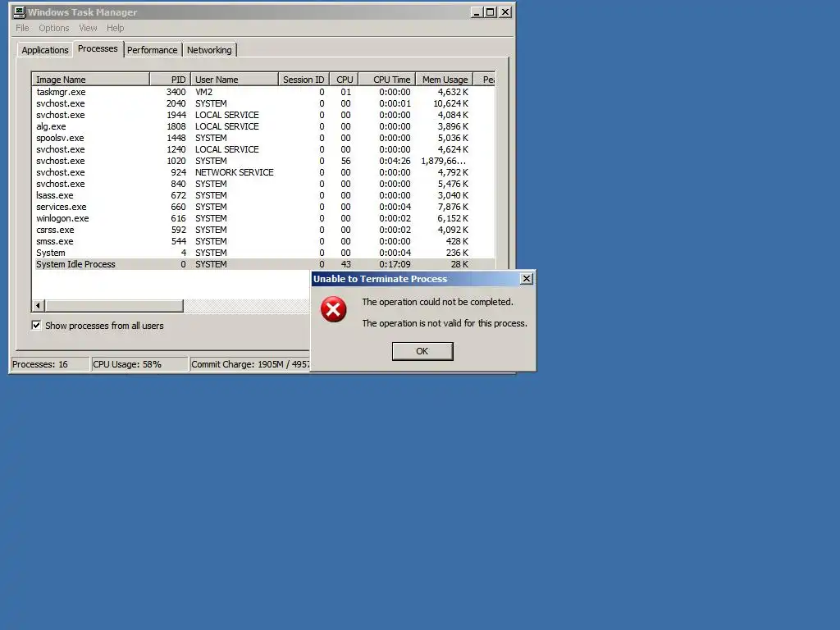Click the Task Manager title bar icon
Image resolution: width=840 pixels, height=630 pixels.
click(x=20, y=11)
